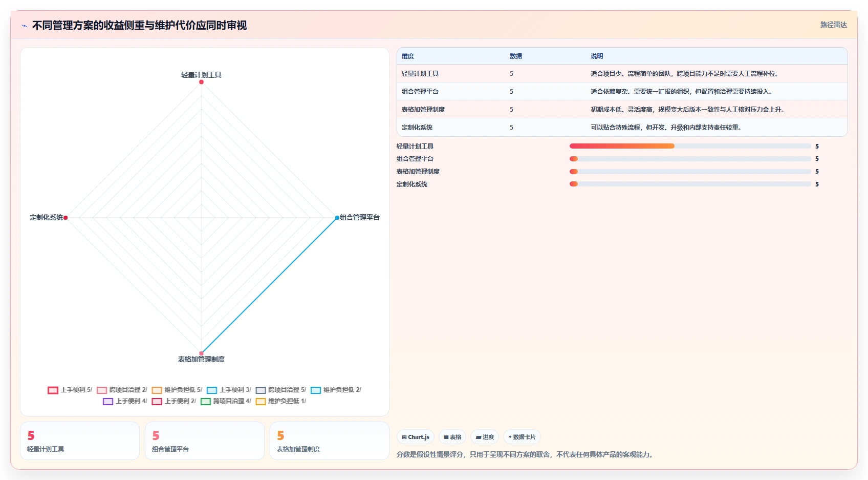868x480 pixels.
Task: Open the 表格加管理制度 data card
Action: [330, 441]
